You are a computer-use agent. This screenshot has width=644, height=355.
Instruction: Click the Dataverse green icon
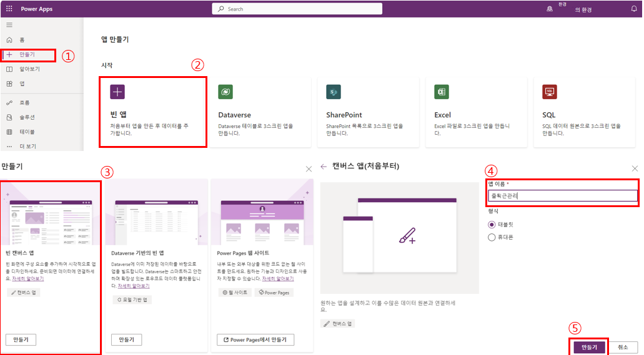coord(225,92)
